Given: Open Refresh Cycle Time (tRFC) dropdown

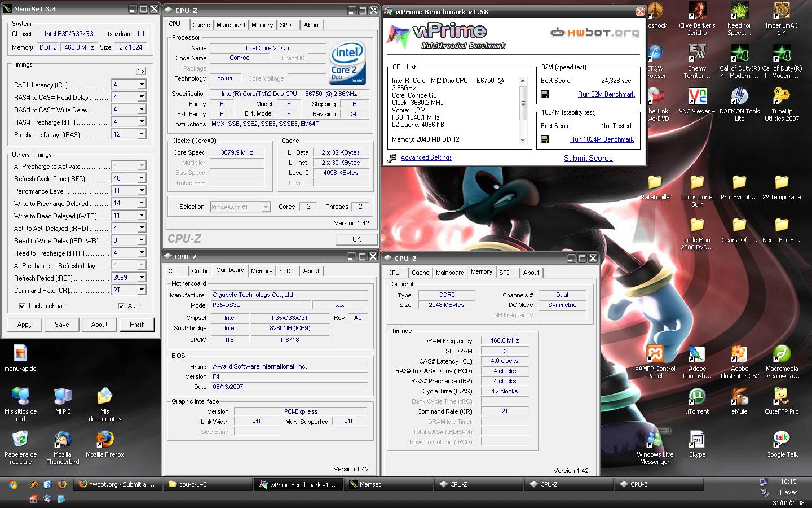Looking at the screenshot, I should [x=142, y=178].
